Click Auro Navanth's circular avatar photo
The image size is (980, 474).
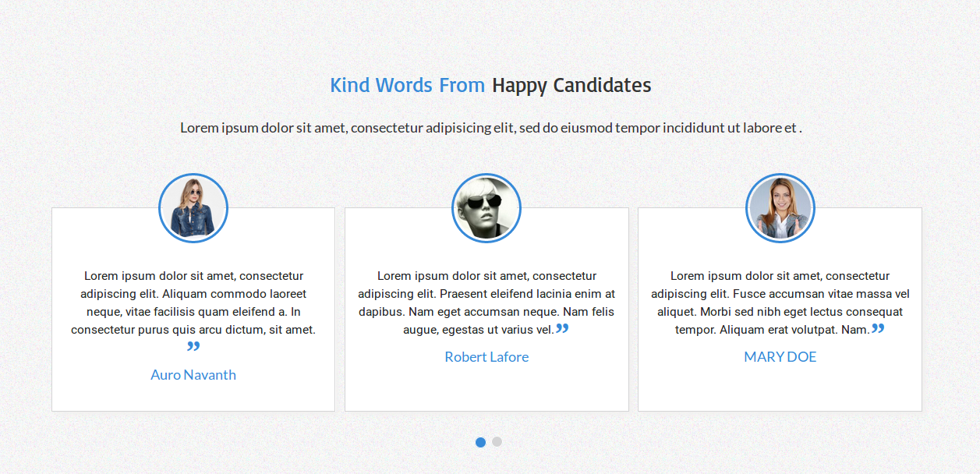pos(193,208)
